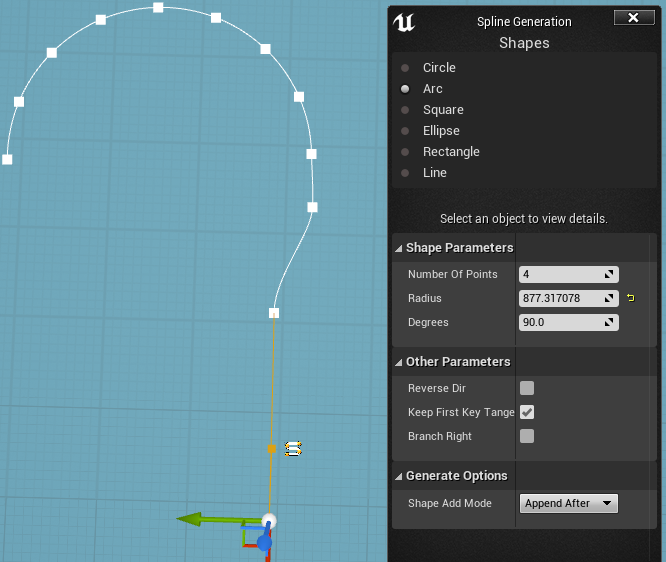Close the Spline Generation window
The width and height of the screenshot is (666, 562).
point(634,17)
